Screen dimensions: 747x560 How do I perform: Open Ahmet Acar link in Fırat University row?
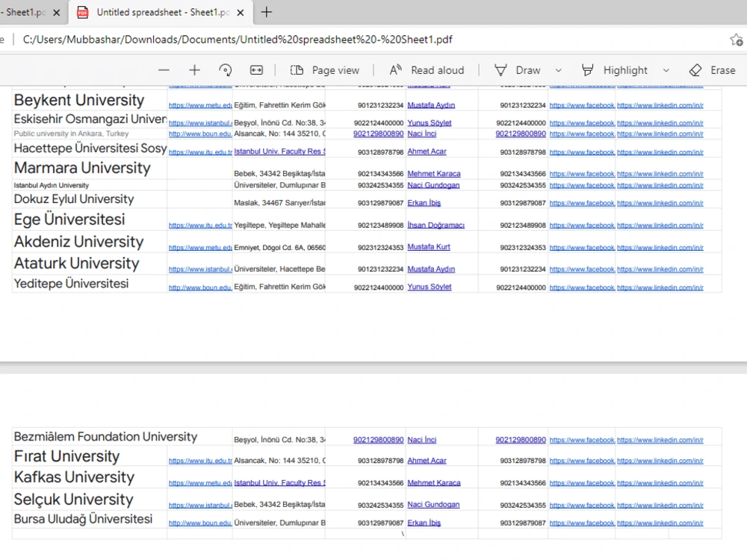[x=427, y=460]
